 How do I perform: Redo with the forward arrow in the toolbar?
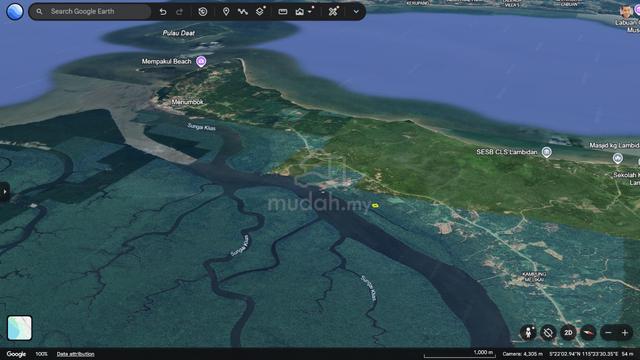179,11
